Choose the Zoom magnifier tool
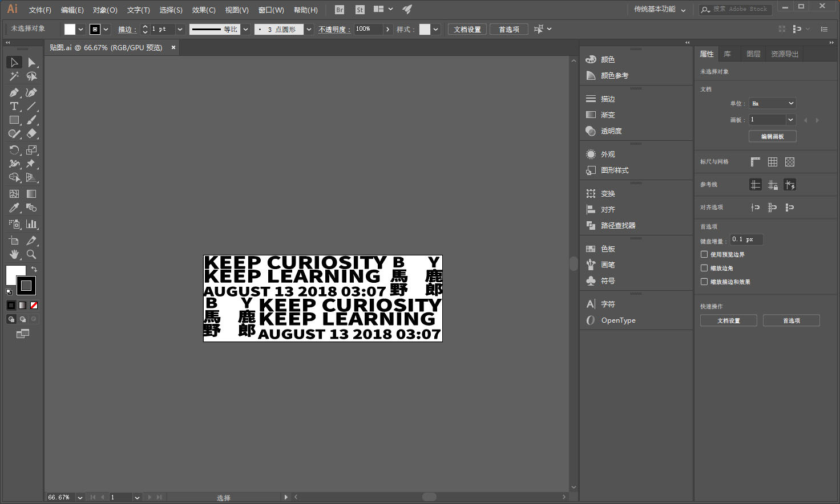 coord(31,254)
